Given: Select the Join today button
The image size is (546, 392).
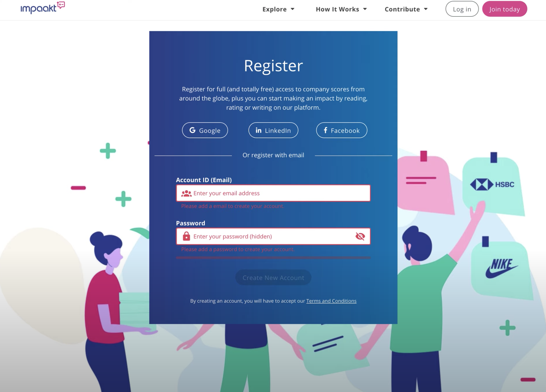Looking at the screenshot, I should (505, 9).
